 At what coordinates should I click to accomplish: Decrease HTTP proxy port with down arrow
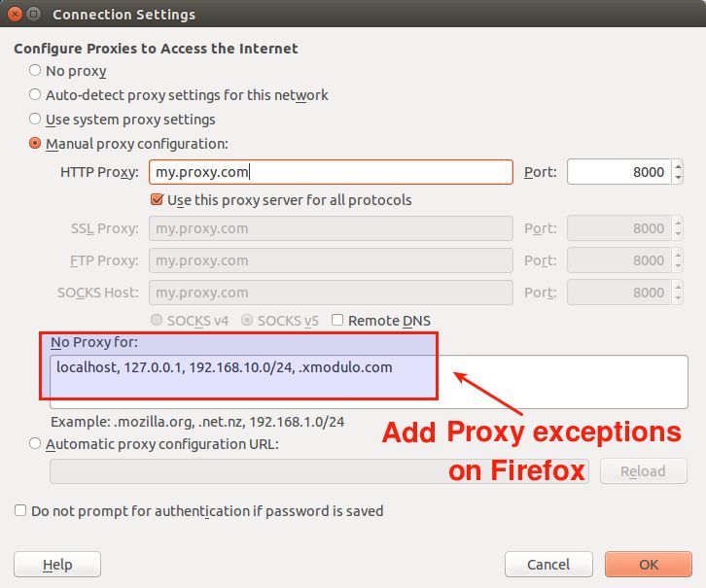point(678,178)
